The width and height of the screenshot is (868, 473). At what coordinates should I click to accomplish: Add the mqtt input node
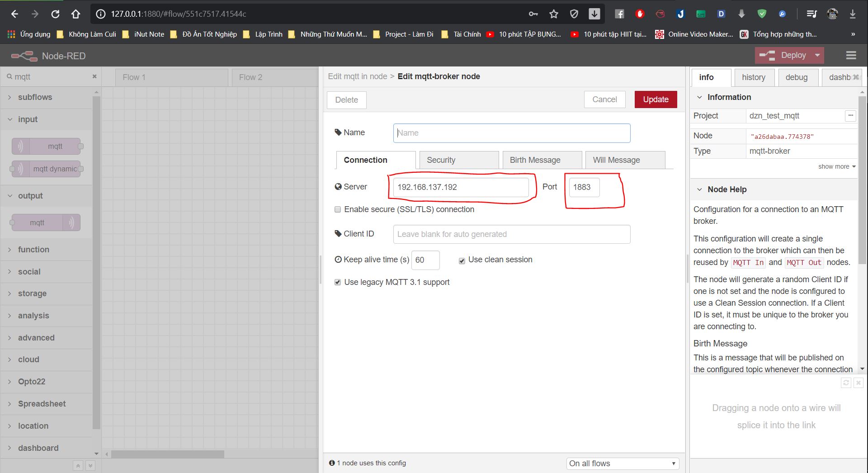click(46, 146)
